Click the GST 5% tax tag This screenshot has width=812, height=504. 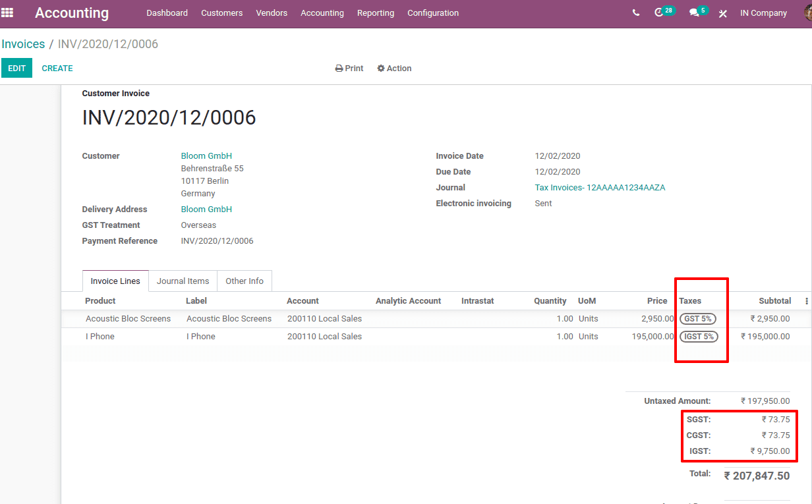(x=698, y=319)
